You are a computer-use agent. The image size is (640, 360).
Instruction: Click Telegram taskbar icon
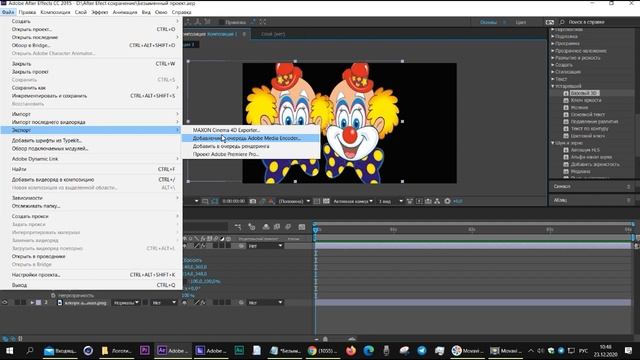click(422, 351)
